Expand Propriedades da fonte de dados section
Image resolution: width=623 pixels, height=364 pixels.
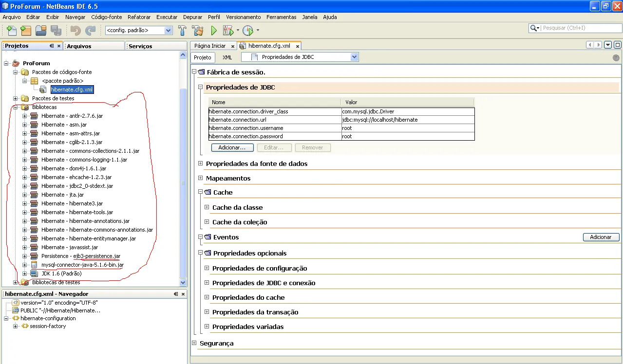pos(200,164)
